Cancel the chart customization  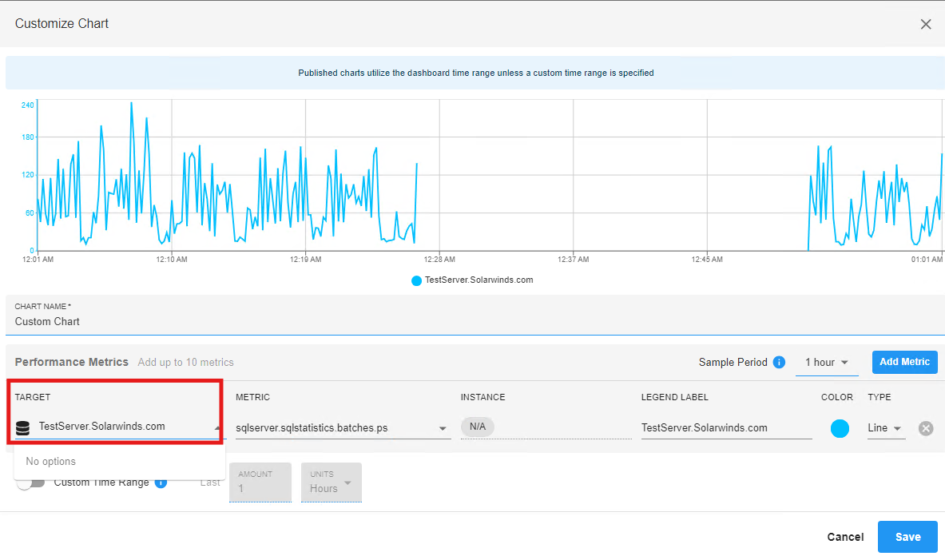845,537
